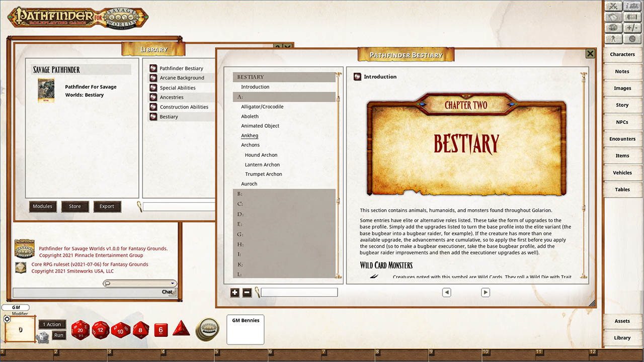644x362 pixels.
Task: Switch to the Encounters sidebar tab
Action: pos(622,139)
